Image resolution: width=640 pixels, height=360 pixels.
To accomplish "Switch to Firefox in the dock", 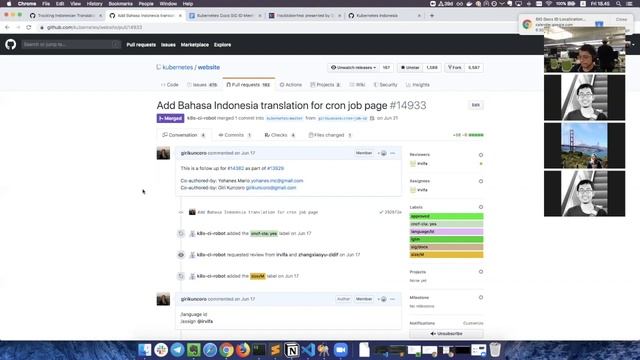I will [x=243, y=350].
